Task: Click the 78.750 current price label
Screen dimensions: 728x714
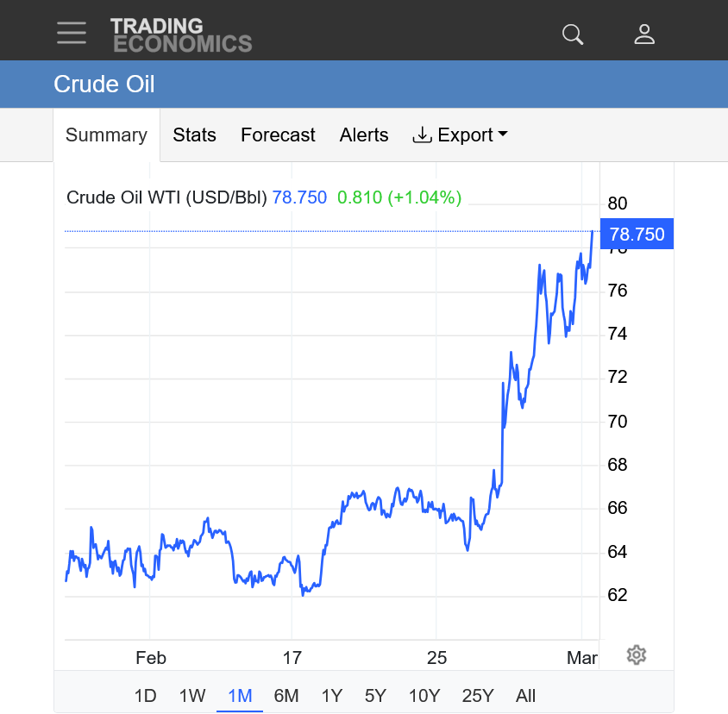Action: (x=637, y=234)
